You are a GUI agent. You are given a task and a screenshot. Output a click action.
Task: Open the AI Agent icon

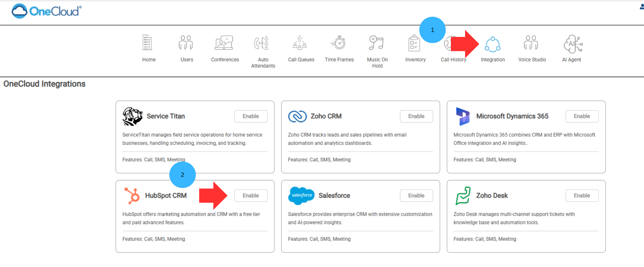(573, 44)
